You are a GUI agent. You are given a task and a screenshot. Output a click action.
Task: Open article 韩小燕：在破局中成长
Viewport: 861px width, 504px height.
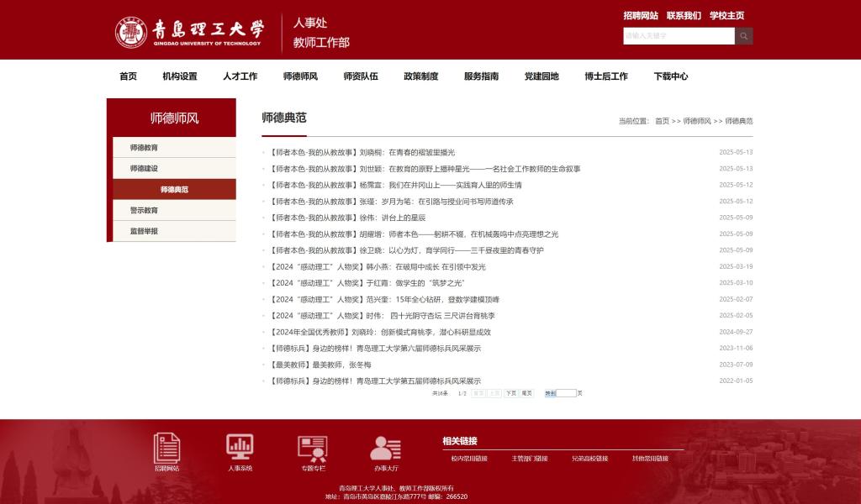point(378,267)
